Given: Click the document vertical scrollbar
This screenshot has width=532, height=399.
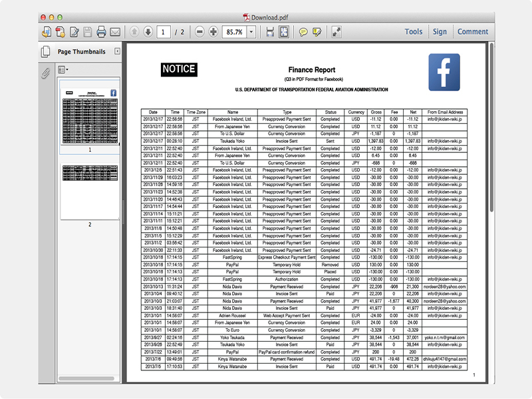Looking at the screenshot, I should click(x=491, y=128).
